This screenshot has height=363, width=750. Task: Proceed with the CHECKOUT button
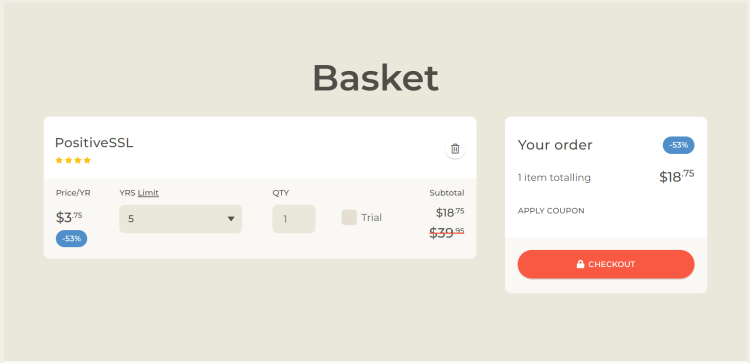click(x=606, y=264)
